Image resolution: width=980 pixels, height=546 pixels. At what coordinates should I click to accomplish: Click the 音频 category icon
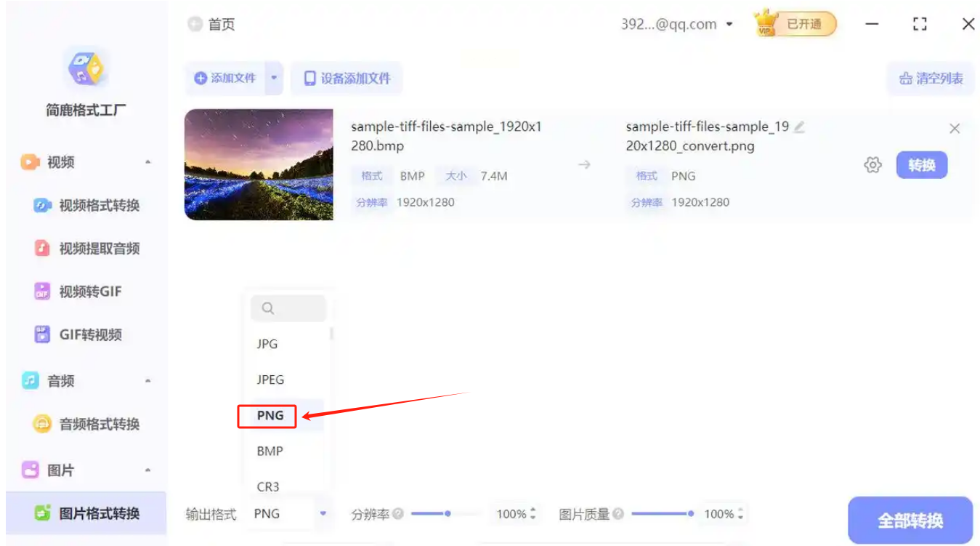click(30, 381)
